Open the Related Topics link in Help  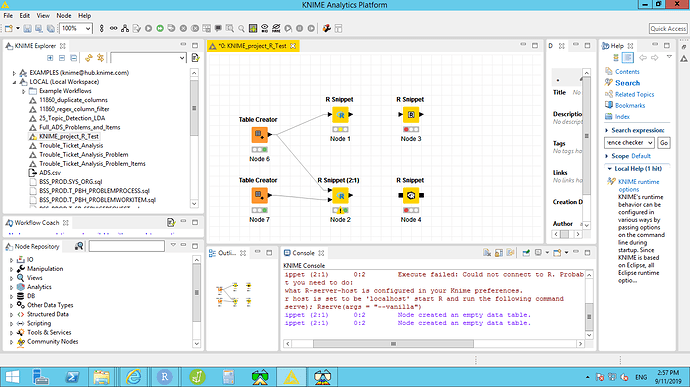pos(634,94)
